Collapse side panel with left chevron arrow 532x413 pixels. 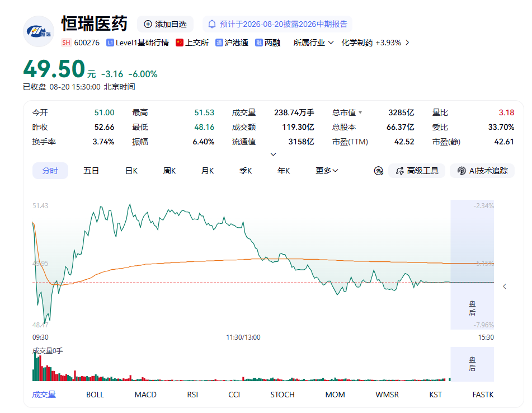tap(505, 287)
